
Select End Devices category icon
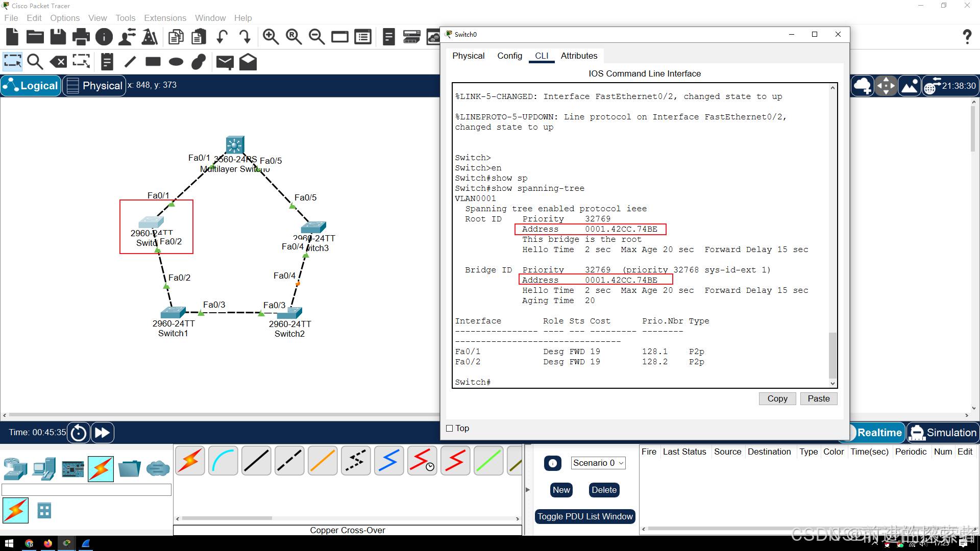[44, 469]
